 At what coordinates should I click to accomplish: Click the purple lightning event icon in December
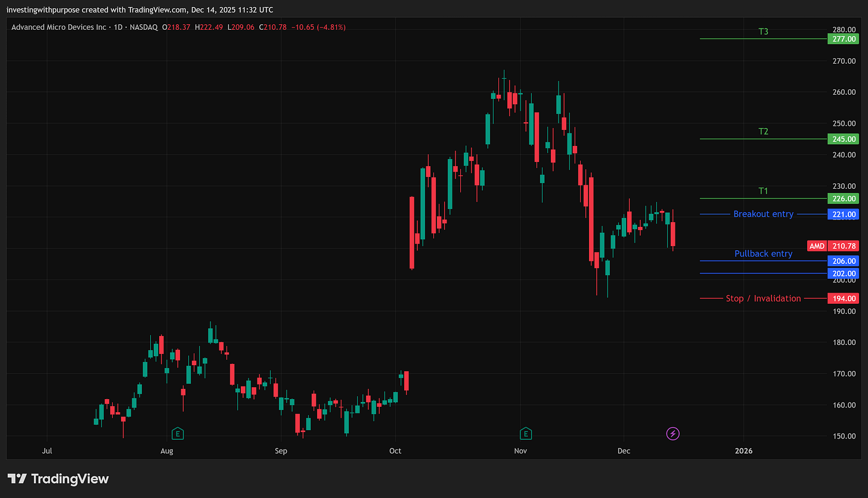672,434
